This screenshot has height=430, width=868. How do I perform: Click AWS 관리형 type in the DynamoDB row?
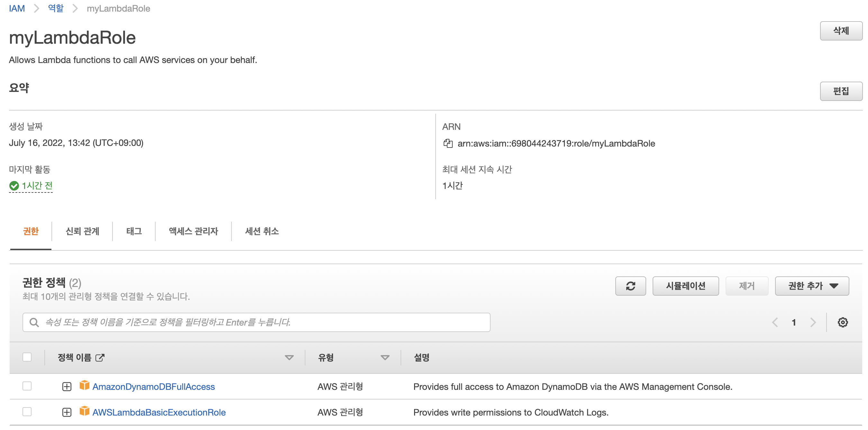(x=340, y=387)
